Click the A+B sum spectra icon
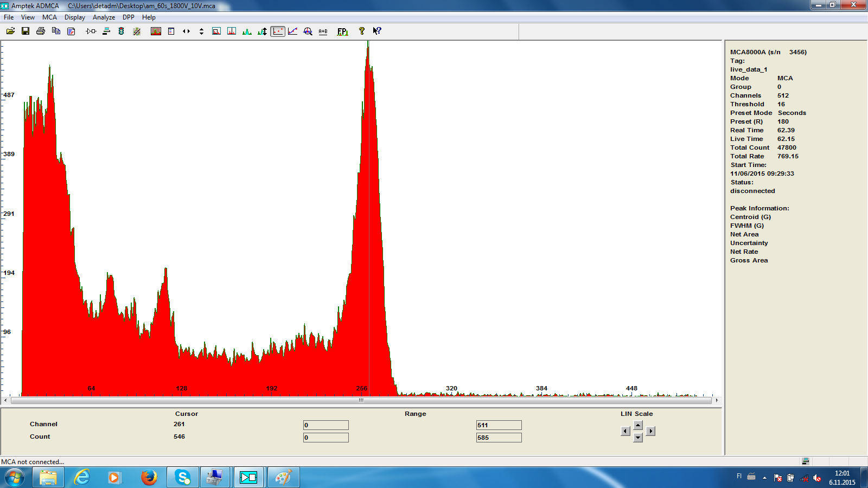This screenshot has width=868, height=488. pos(323,31)
